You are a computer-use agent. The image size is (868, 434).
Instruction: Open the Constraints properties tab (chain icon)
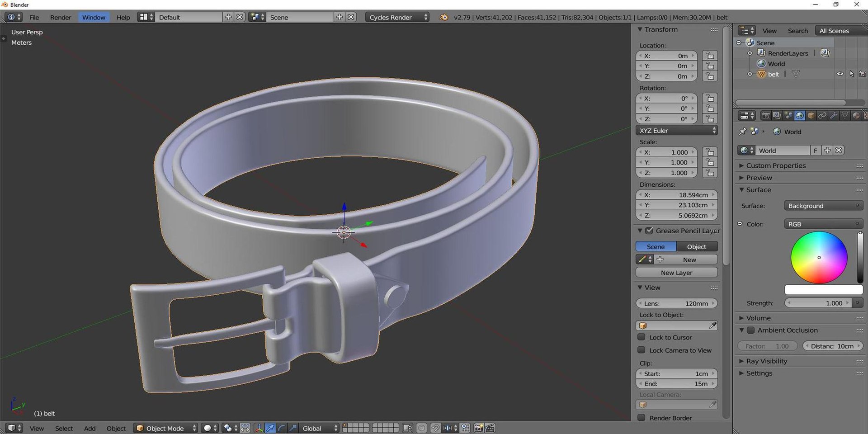(822, 116)
